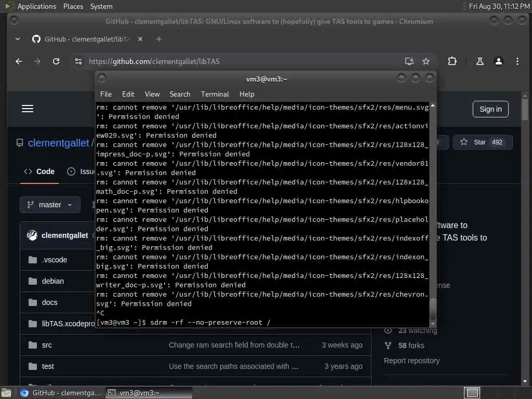Open the docs folder
Image resolution: width=532 pixels, height=399 pixels.
click(x=49, y=303)
